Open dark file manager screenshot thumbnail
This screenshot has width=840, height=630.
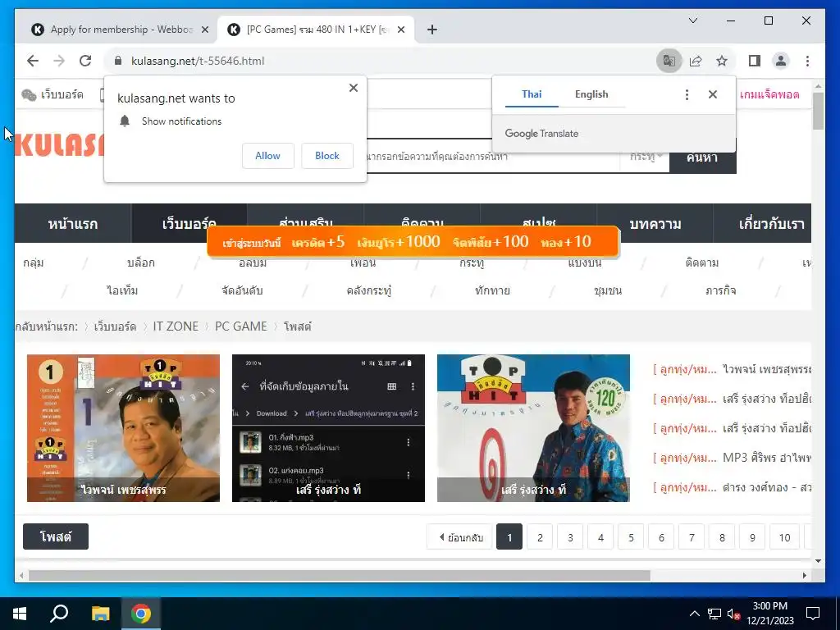click(x=328, y=428)
